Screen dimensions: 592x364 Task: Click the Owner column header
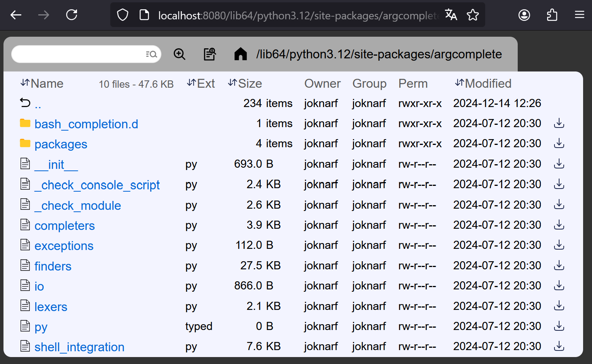click(323, 83)
